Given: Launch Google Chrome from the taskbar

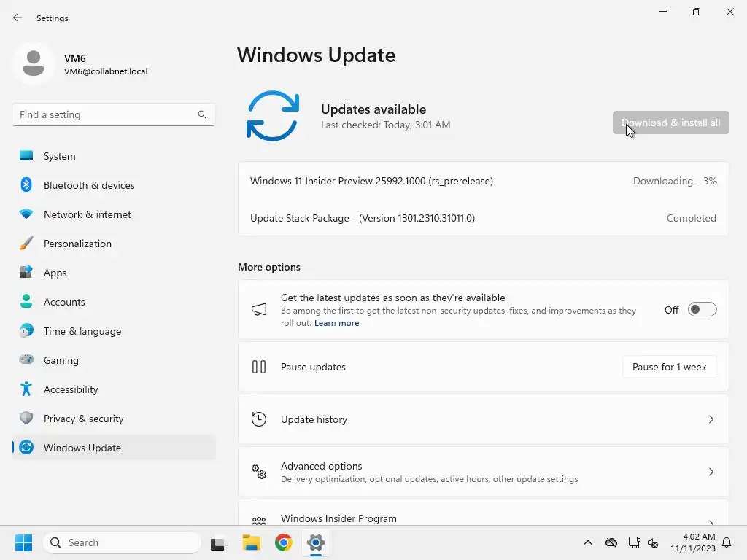Looking at the screenshot, I should pos(284,542).
